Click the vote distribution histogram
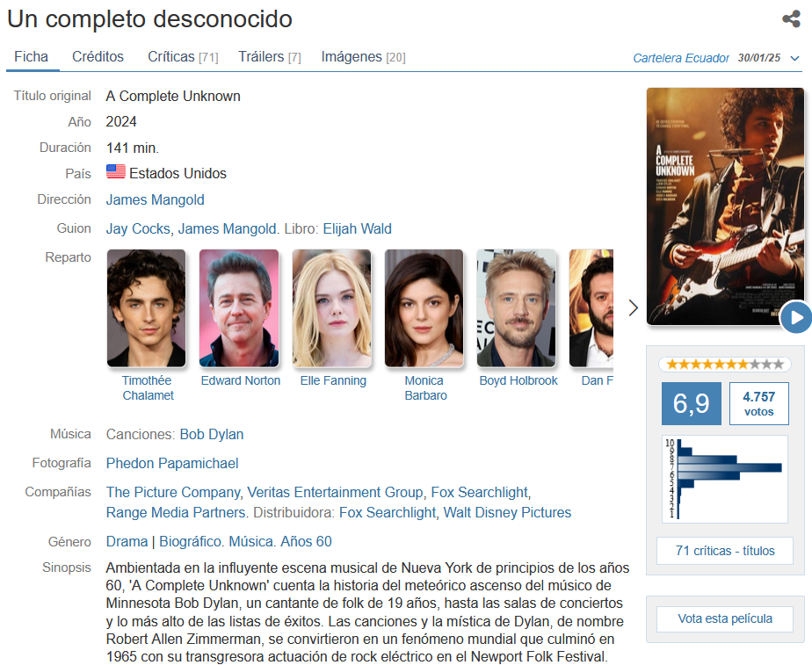Screen dimensions: 812x665 point(724,480)
